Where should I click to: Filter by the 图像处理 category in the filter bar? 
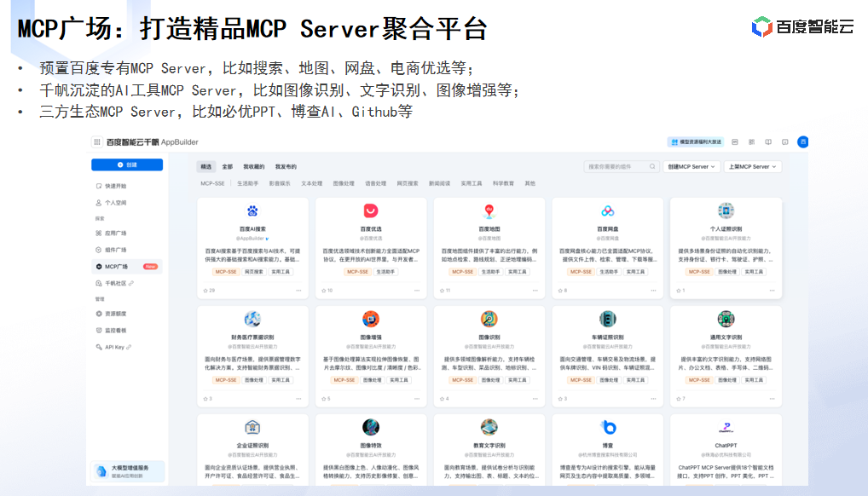coord(344,183)
